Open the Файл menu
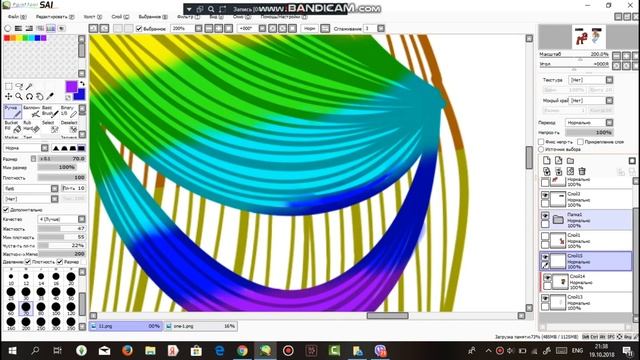640x360 pixels. tap(17, 17)
